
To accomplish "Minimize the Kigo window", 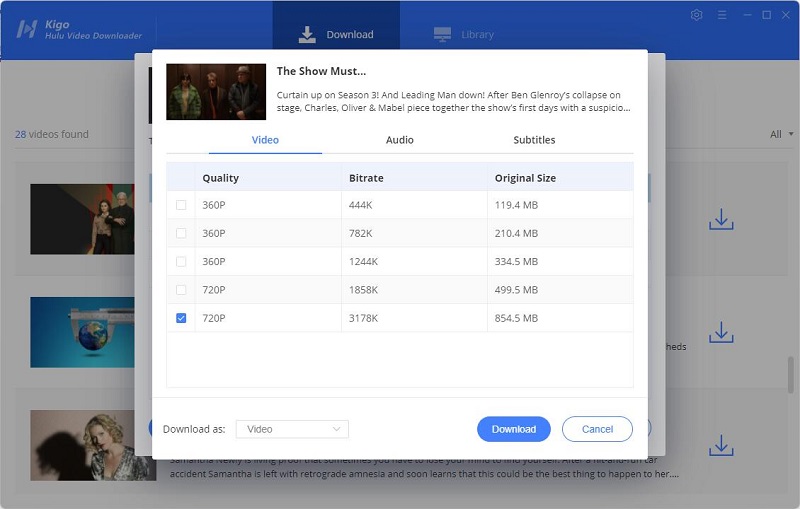I will pyautogui.click(x=747, y=15).
